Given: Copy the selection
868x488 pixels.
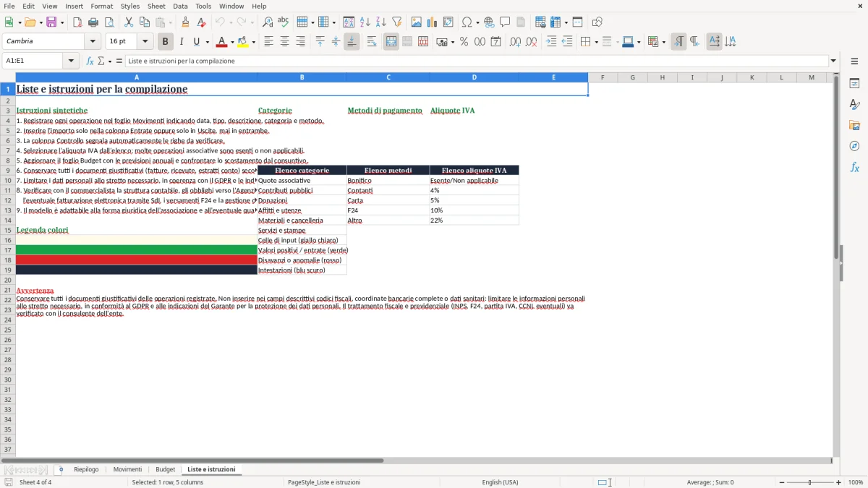Looking at the screenshot, I should [145, 22].
